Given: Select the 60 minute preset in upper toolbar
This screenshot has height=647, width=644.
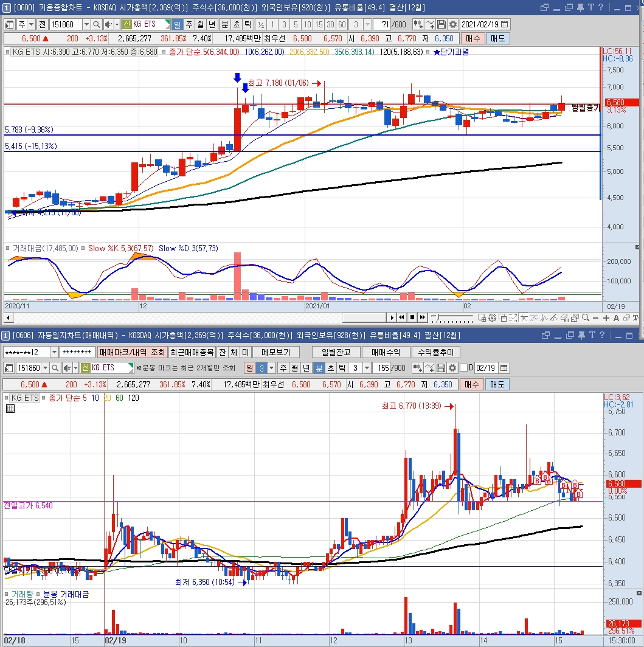Looking at the screenshot, I should coord(342,24).
